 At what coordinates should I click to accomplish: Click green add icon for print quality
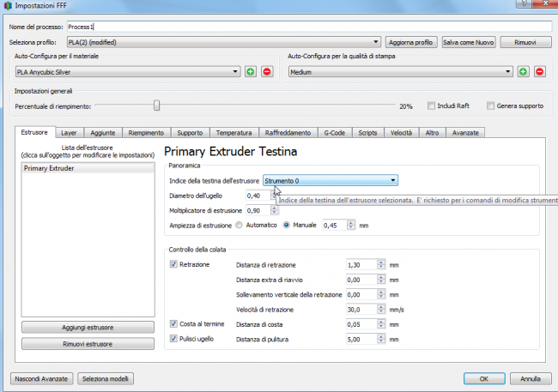point(523,71)
